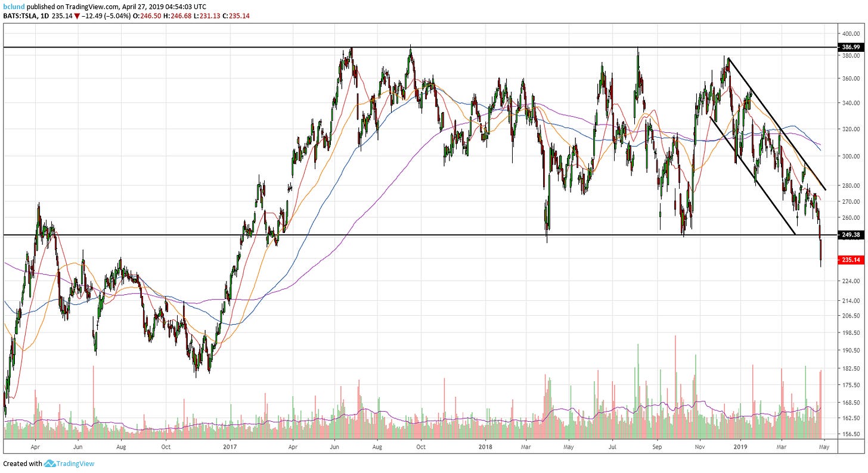Click the TradingView cloud logo icon
The image size is (868, 473).
tap(49, 463)
